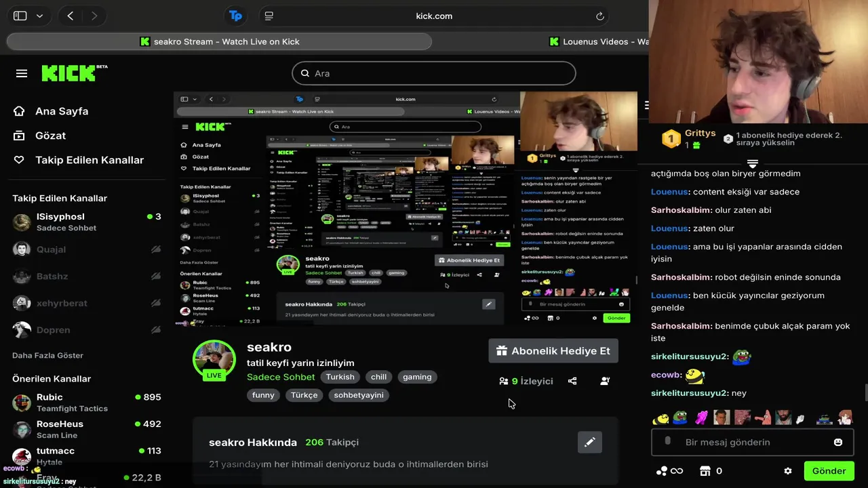Open the moderators user-check icon
This screenshot has height=488, width=868.
(x=605, y=381)
